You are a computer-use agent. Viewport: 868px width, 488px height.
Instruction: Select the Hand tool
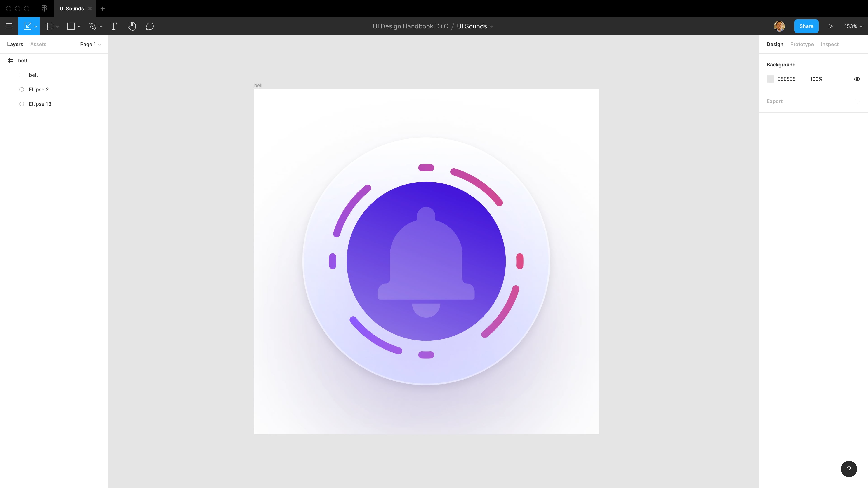[132, 26]
